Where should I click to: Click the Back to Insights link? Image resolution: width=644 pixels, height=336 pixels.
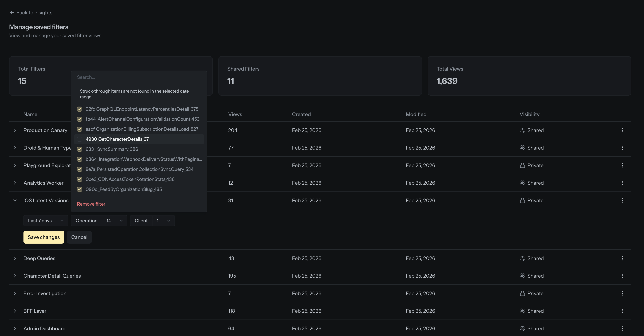34,12
